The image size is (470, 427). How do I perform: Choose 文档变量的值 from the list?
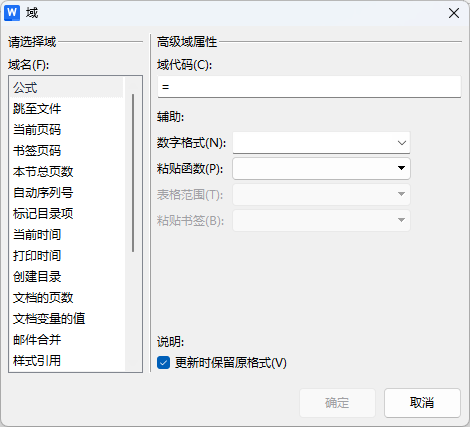click(x=67, y=319)
